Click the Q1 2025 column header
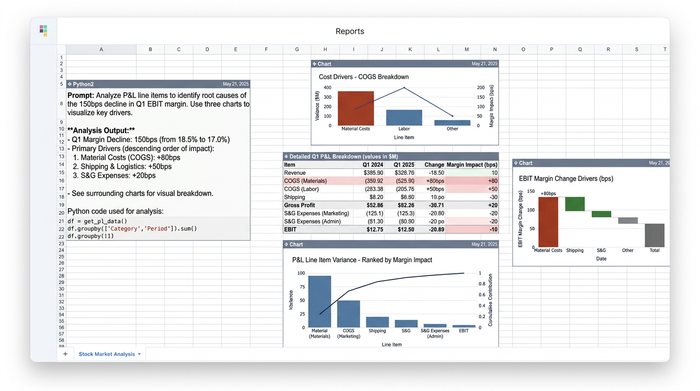Screen dimensions: 700x391 pos(404,165)
